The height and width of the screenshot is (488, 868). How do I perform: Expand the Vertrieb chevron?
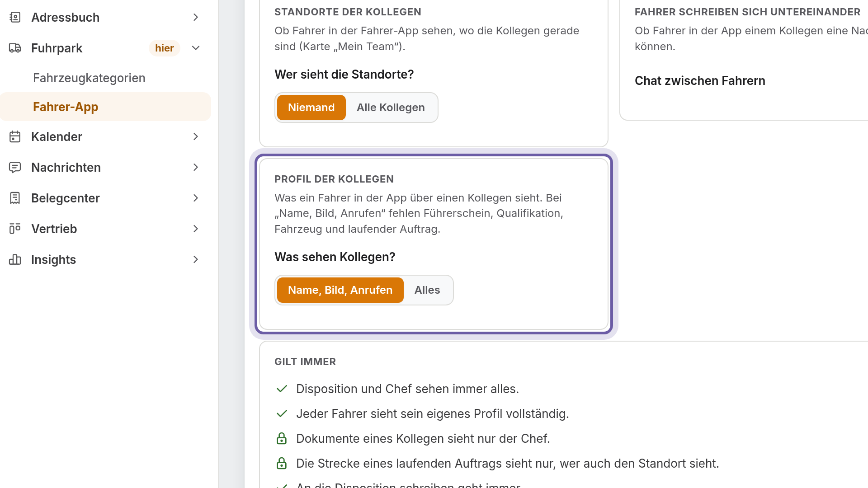196,229
